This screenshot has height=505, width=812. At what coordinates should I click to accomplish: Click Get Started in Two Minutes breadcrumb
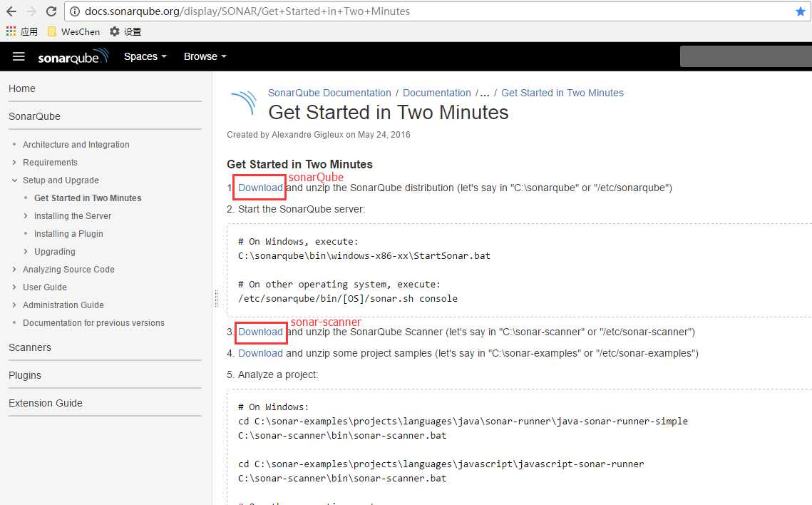pos(562,93)
